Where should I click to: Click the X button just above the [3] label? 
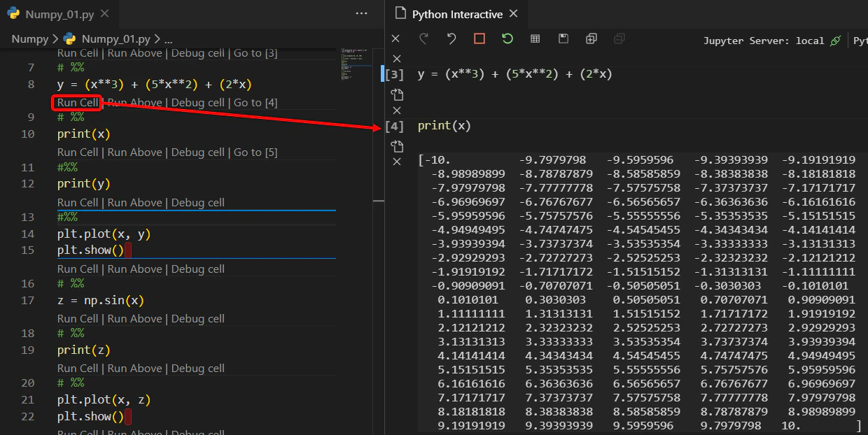[x=397, y=59]
